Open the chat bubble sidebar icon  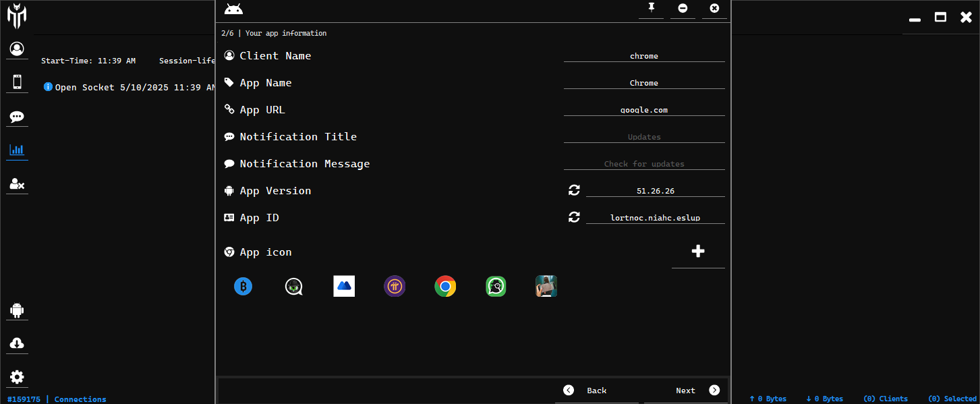[17, 117]
